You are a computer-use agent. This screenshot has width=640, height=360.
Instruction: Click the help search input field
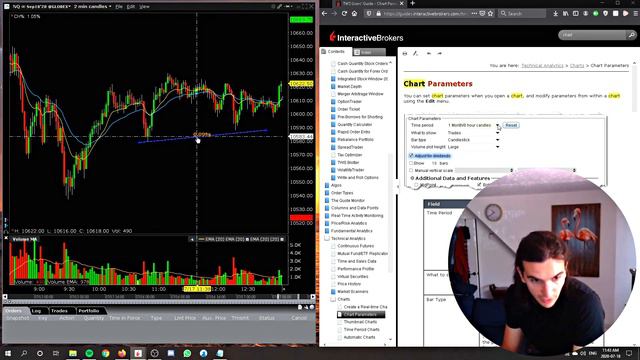(x=593, y=35)
